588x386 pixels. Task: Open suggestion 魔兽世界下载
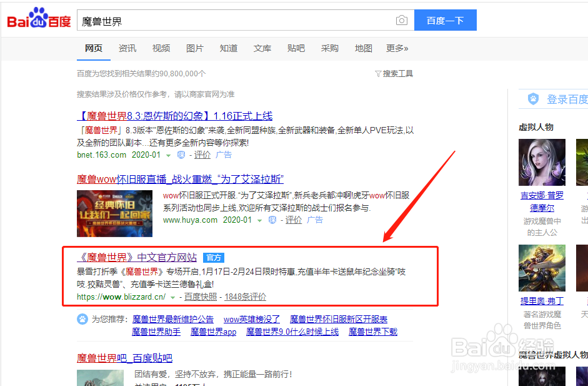(x=373, y=332)
